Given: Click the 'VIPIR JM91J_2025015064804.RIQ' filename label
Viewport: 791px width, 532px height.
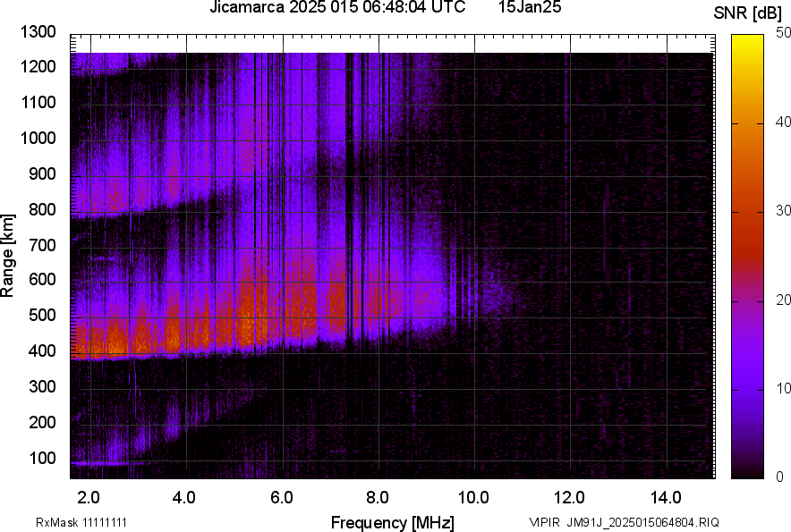Looking at the screenshot, I should tap(624, 522).
